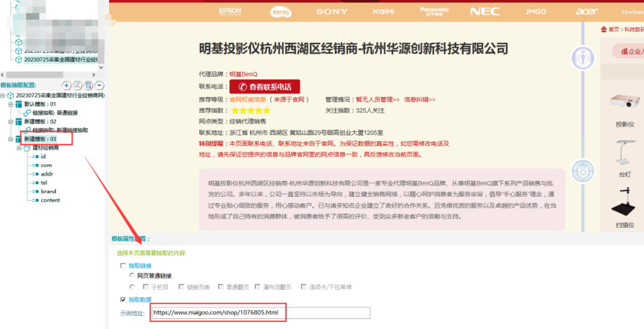Screen dimensions: 644x329
Task: Click the link icon beside 链接抽取: 普通链接
Action: coord(27,113)
